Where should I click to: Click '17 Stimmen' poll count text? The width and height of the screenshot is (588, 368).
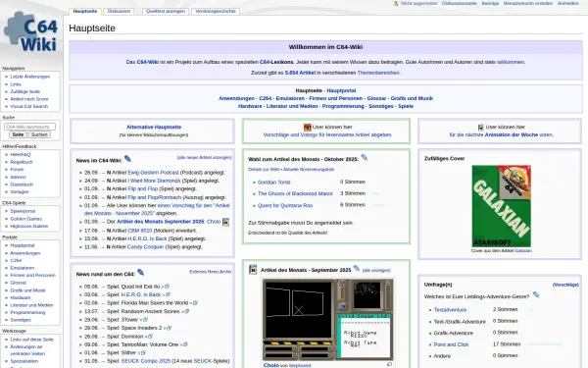pyautogui.click(x=507, y=344)
